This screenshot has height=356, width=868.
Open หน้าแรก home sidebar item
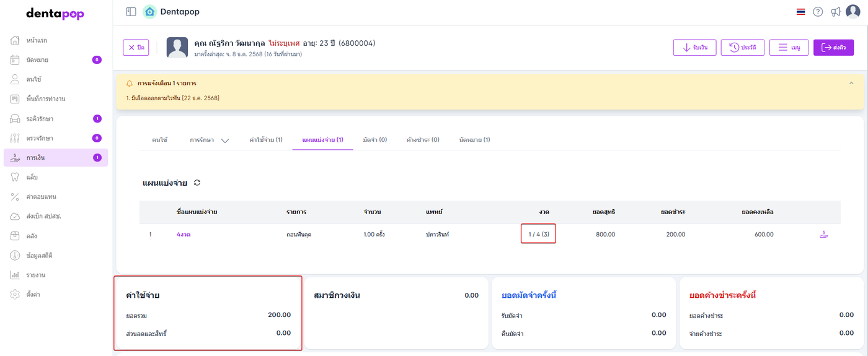pos(37,40)
